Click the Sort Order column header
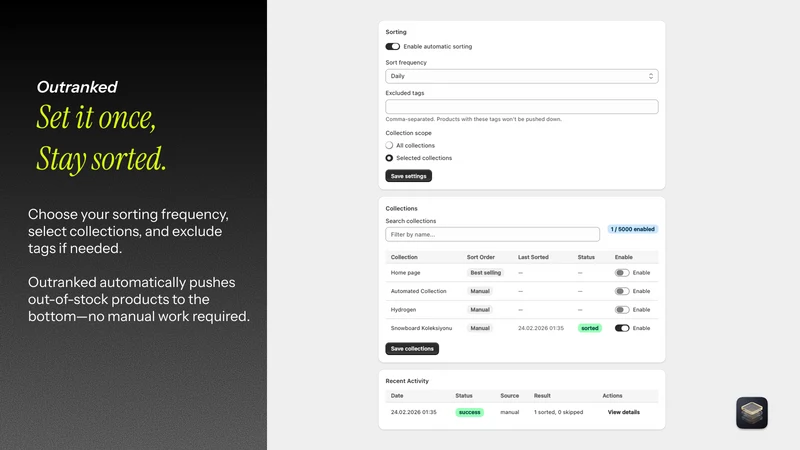Viewport: 800px width, 450px height. [x=481, y=257]
